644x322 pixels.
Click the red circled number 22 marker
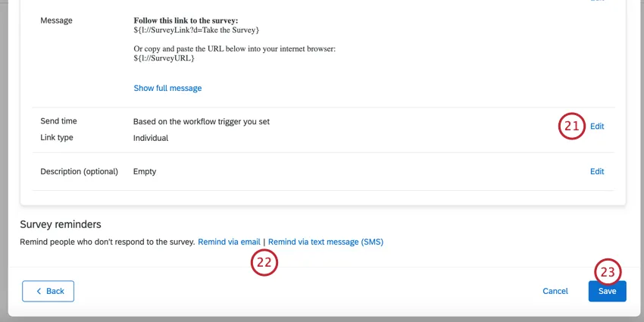tap(264, 262)
